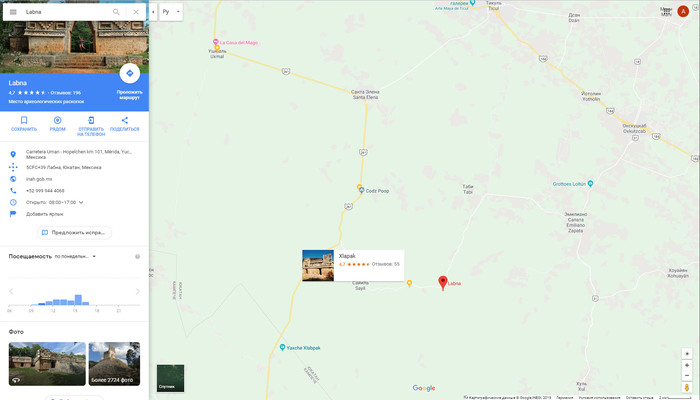
Task: Zoom out with the minus button
Action: click(687, 375)
